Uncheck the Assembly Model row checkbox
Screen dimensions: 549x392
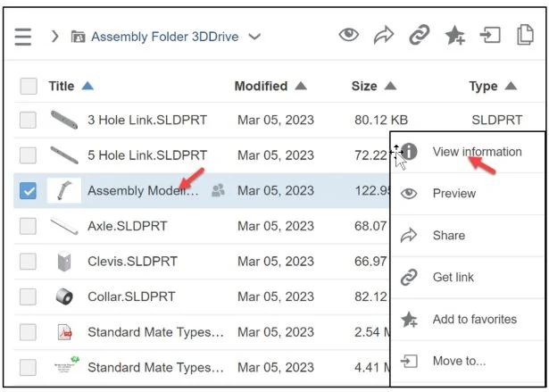point(29,190)
